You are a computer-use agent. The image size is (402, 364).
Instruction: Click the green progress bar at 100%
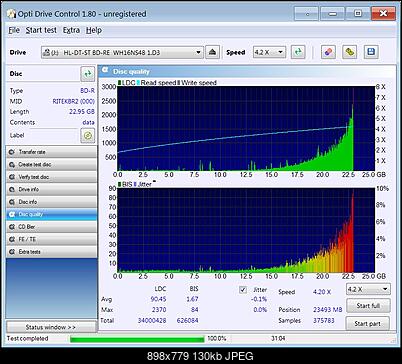[137, 339]
